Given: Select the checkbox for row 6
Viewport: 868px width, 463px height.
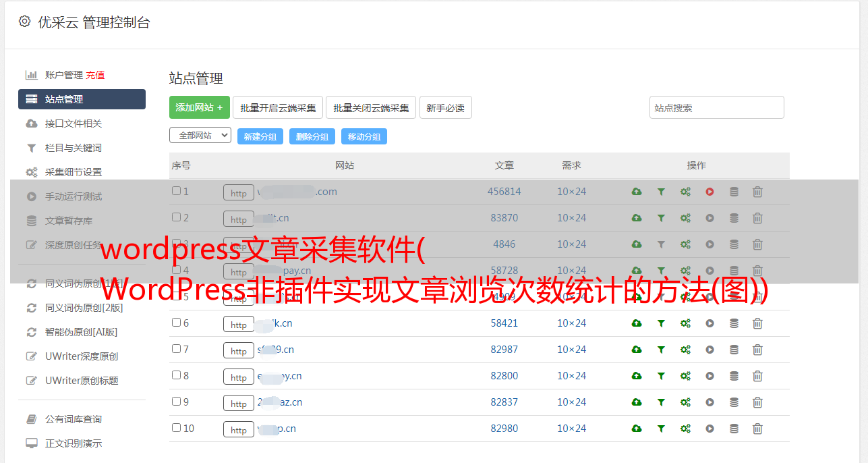Looking at the screenshot, I should (176, 323).
